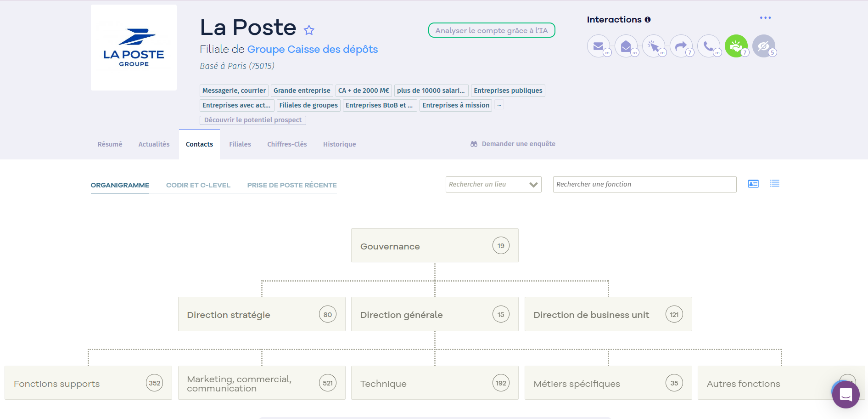The image size is (868, 419).
Task: Click the Entreprises à mission tag
Action: [456, 105]
